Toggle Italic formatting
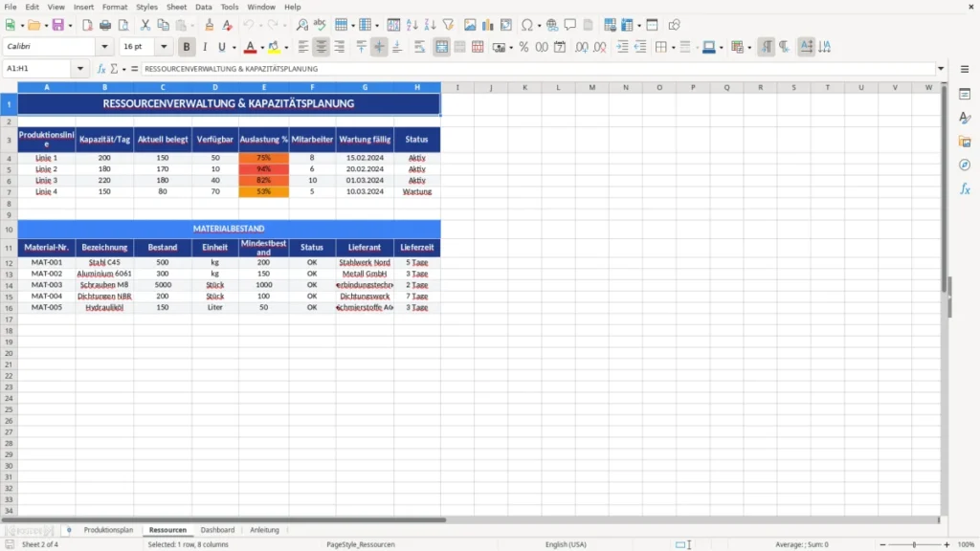Viewport: 980px width, 551px height. (205, 47)
